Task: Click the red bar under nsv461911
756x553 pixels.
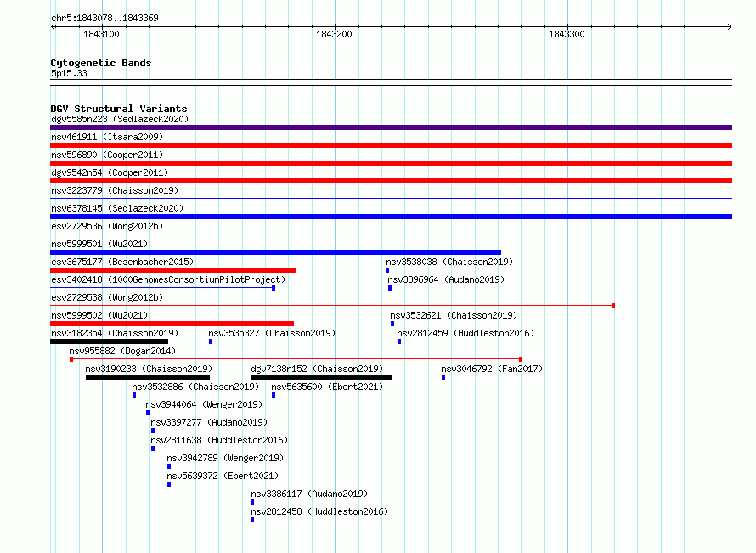Action: 391,145
